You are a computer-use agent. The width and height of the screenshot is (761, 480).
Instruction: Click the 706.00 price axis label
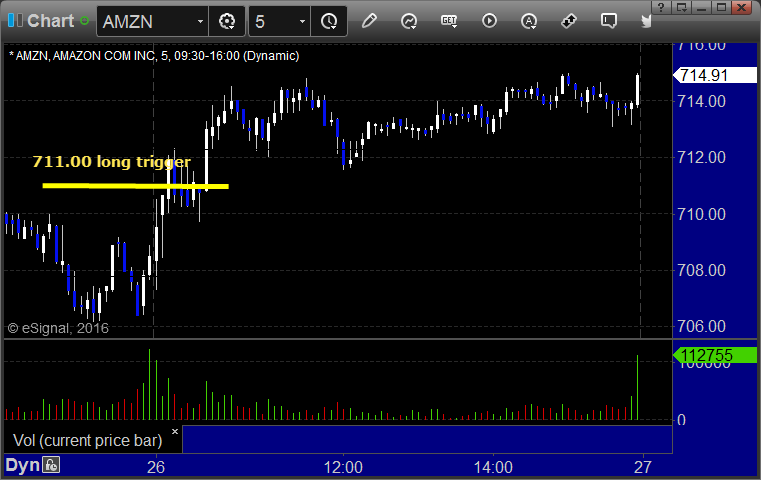click(701, 326)
